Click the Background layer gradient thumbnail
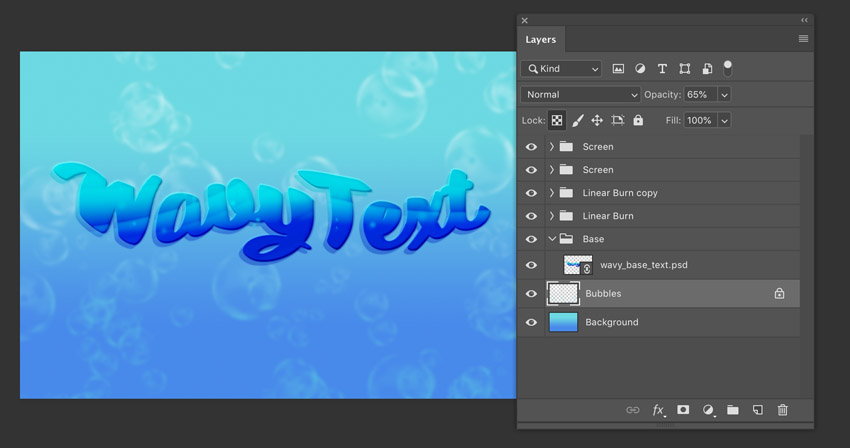Image resolution: width=850 pixels, height=448 pixels. coord(563,322)
